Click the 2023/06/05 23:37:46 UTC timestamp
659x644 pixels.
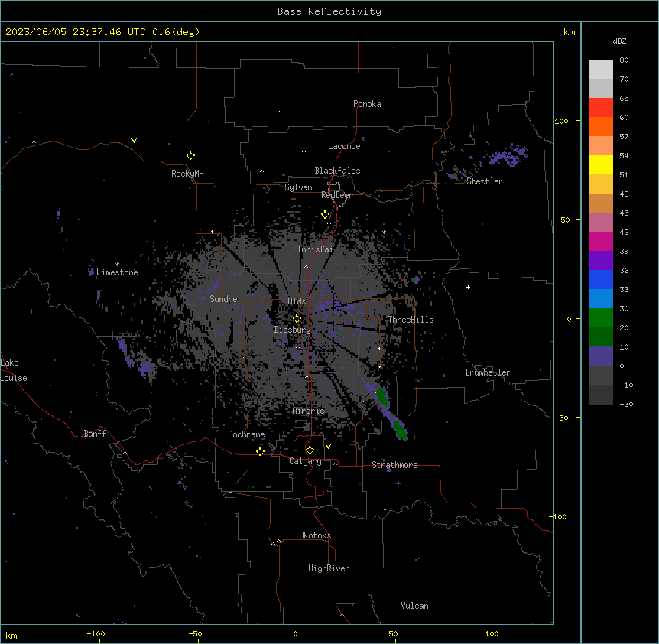[76, 32]
